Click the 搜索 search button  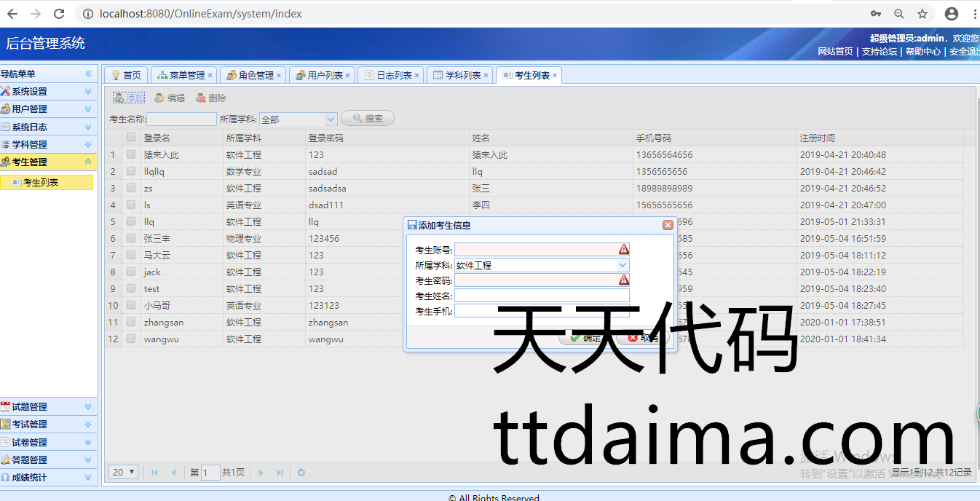[x=368, y=119]
